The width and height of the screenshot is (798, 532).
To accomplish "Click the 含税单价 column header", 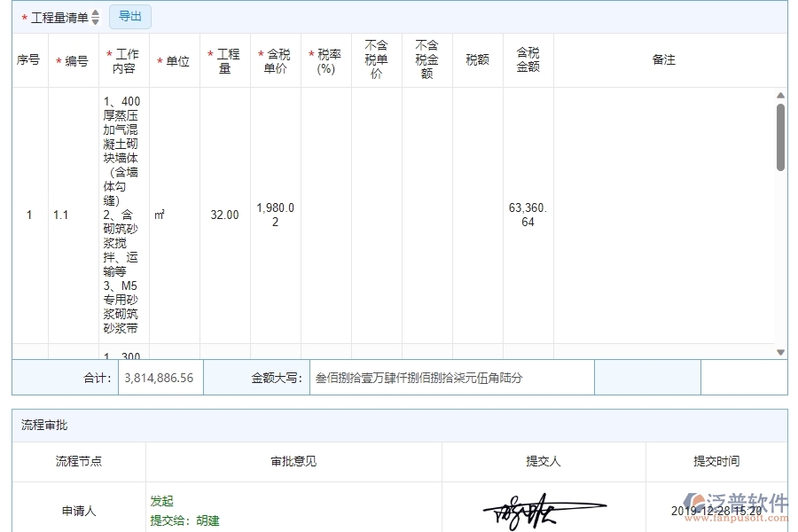I will [275, 60].
